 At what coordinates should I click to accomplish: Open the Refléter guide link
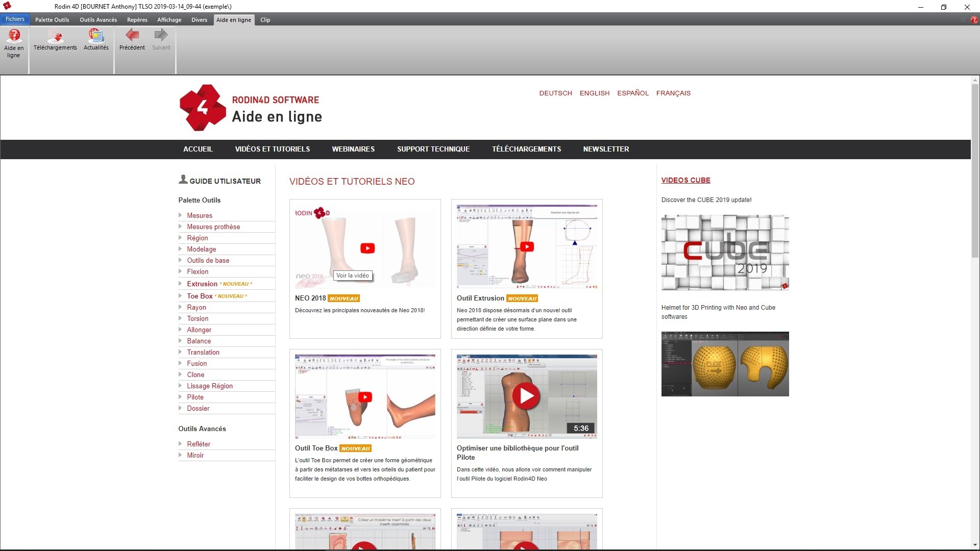click(x=199, y=444)
